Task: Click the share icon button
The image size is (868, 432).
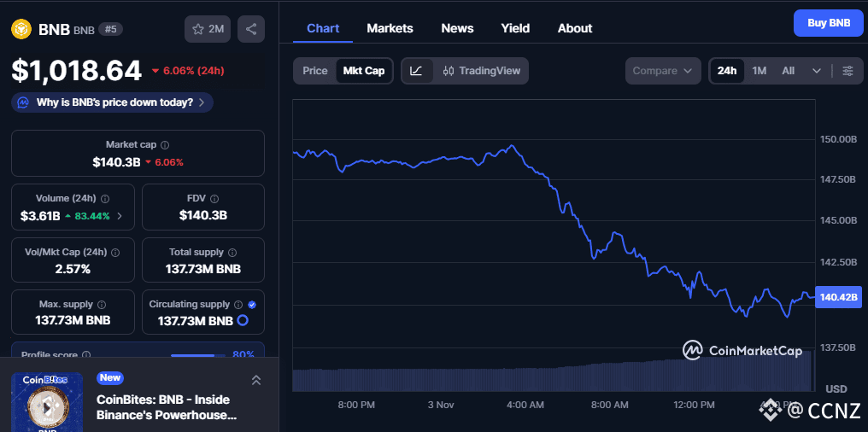Action: [251, 29]
